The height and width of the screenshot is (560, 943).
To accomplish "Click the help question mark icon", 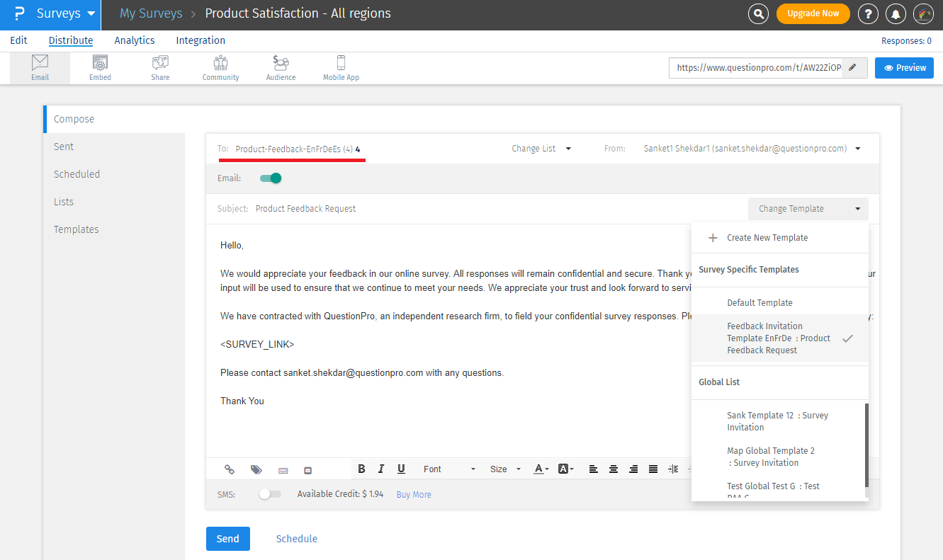I will 868,13.
